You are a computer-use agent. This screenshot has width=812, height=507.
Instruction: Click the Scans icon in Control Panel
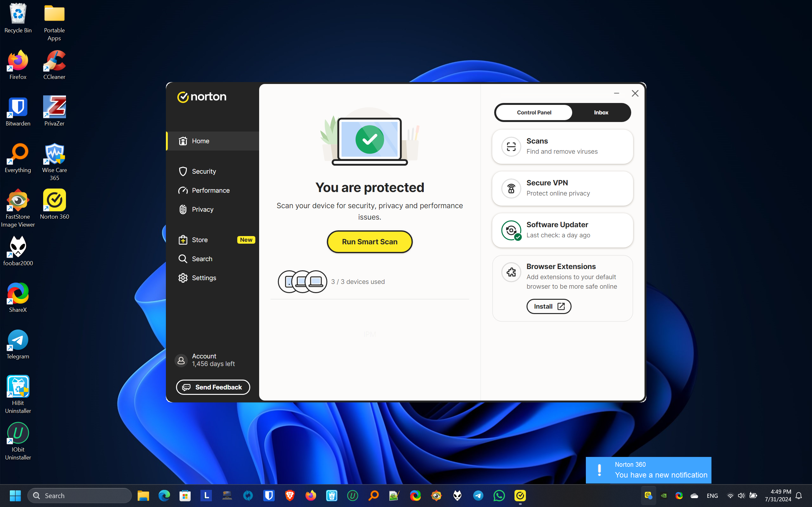click(x=511, y=146)
